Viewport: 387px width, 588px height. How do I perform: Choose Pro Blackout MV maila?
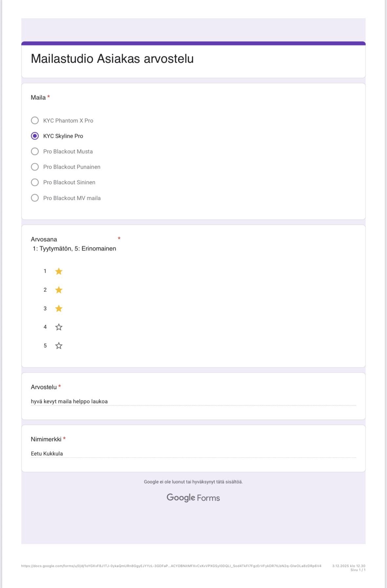point(35,198)
